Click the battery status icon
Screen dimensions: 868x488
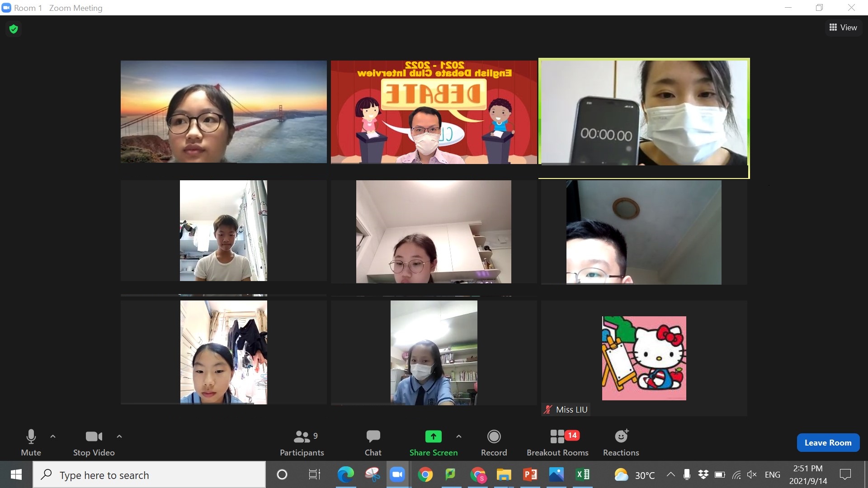720,474
